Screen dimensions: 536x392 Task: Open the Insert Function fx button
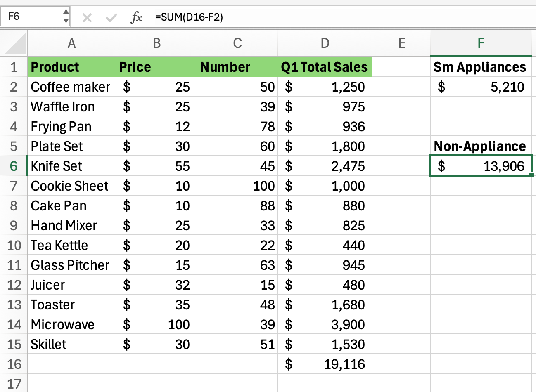(x=136, y=17)
